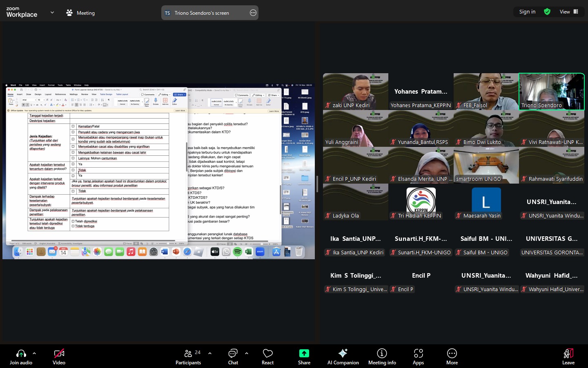Show Meeting info details
The image size is (588, 368).
(x=382, y=354)
